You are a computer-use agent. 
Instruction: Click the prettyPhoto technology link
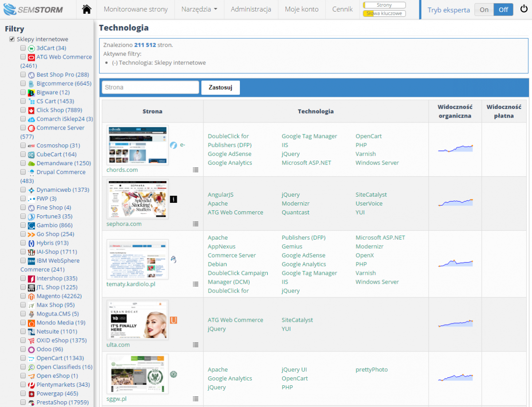[372, 370]
